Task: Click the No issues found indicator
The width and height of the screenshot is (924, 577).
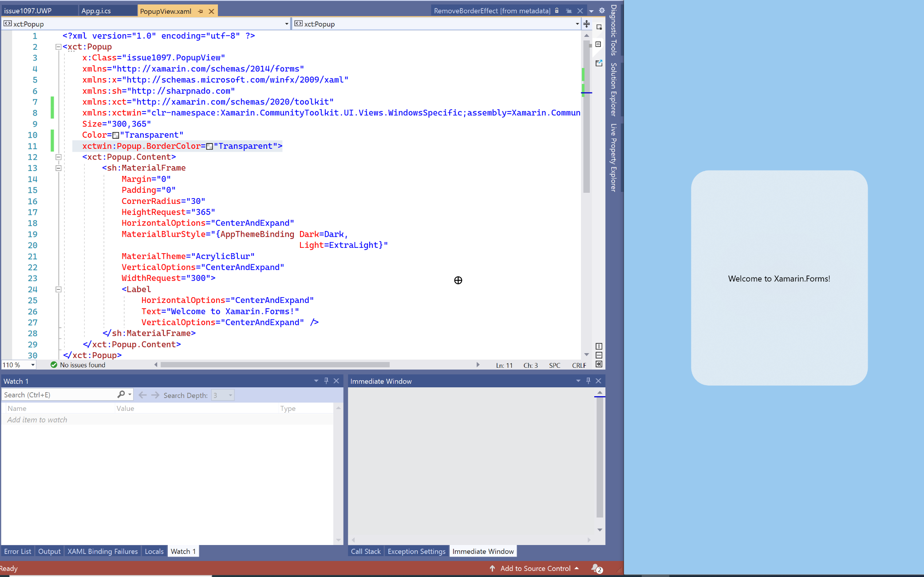Action: click(80, 365)
